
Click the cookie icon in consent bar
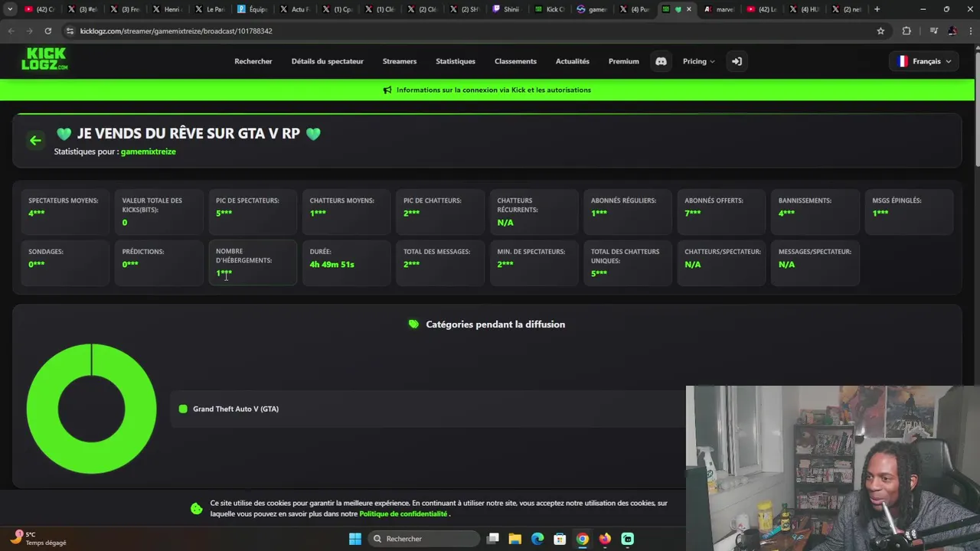point(197,509)
